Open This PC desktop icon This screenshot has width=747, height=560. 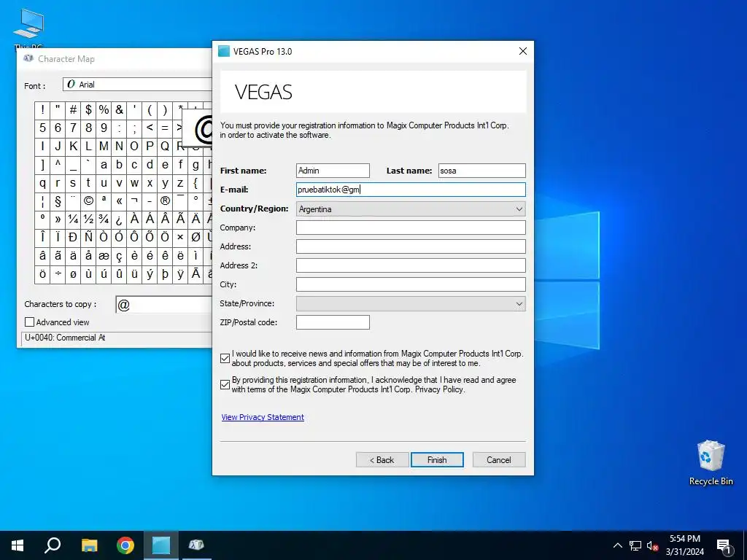click(x=28, y=28)
